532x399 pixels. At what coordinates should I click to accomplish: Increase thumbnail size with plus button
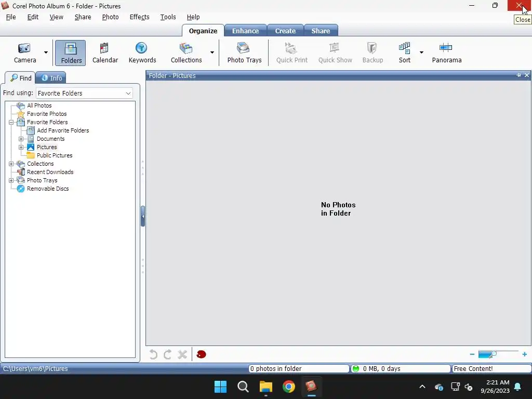[x=525, y=354]
